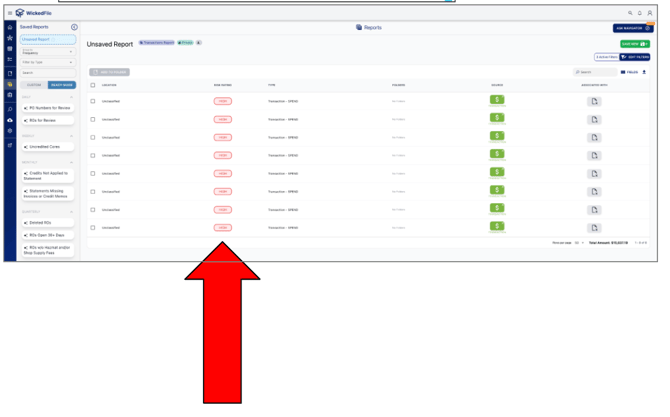
Task: Select the highlighted Reports icon in sidebar
Action: [10, 84]
